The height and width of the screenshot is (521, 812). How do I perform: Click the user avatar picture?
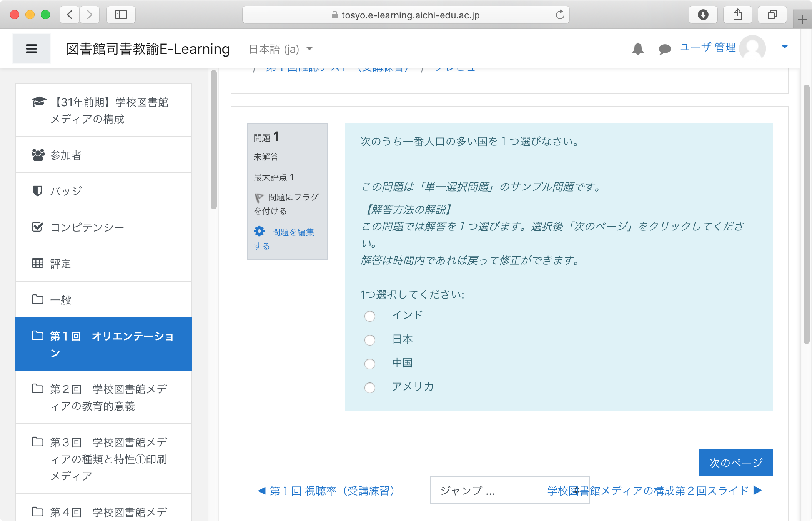point(752,48)
